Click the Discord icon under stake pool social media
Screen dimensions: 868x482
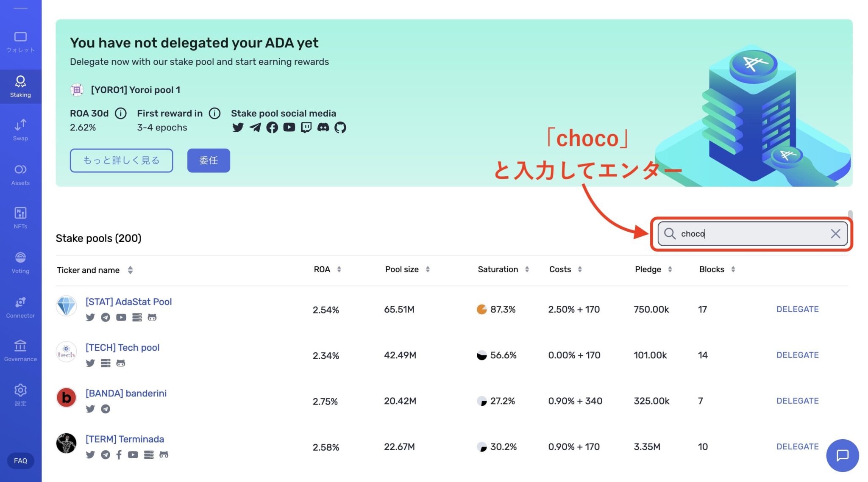323,127
